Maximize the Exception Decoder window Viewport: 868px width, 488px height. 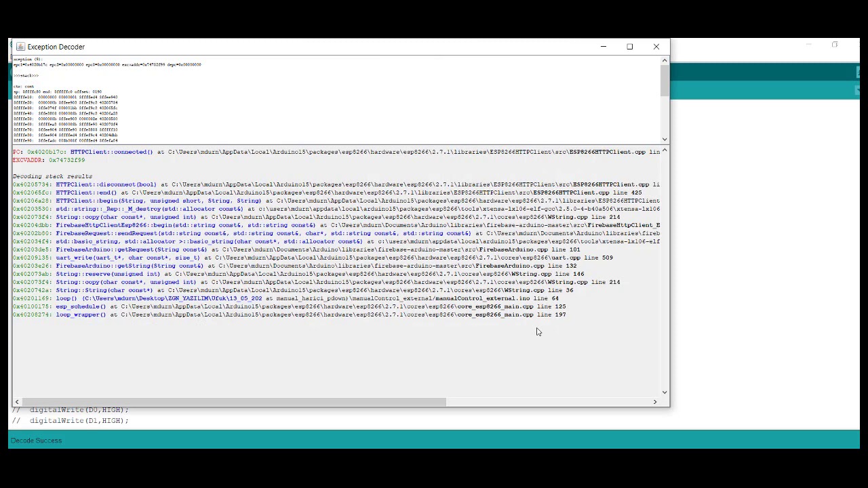coord(629,47)
